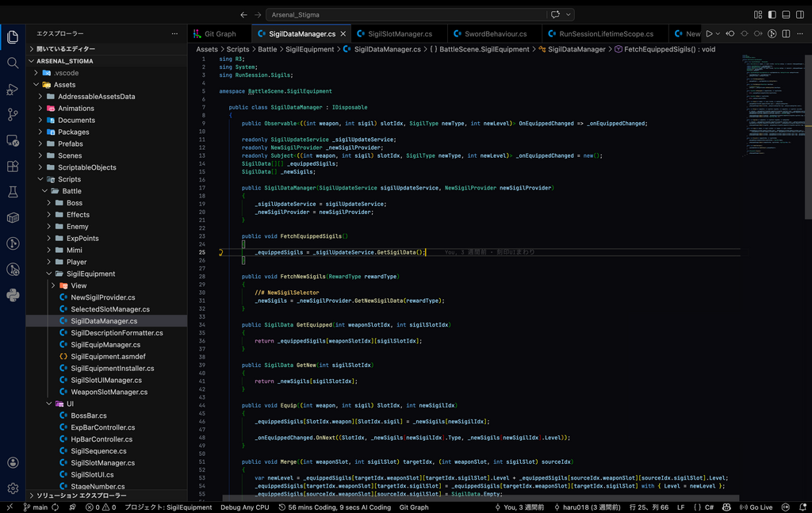
Task: Open the Accounts icon
Action: click(13, 463)
